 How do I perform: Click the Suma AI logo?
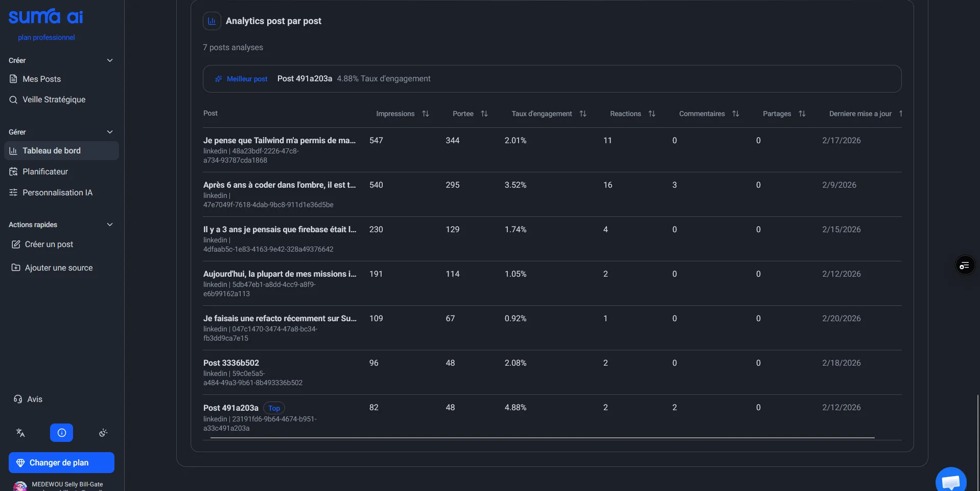(46, 17)
